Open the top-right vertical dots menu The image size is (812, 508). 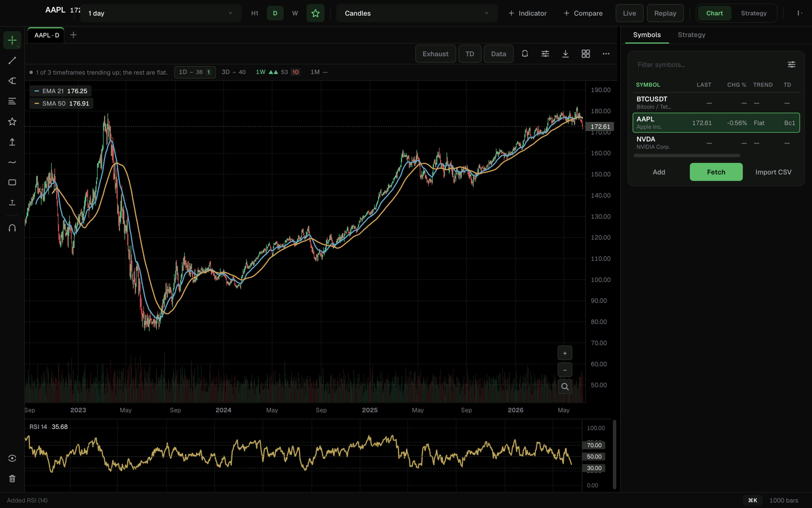799,13
